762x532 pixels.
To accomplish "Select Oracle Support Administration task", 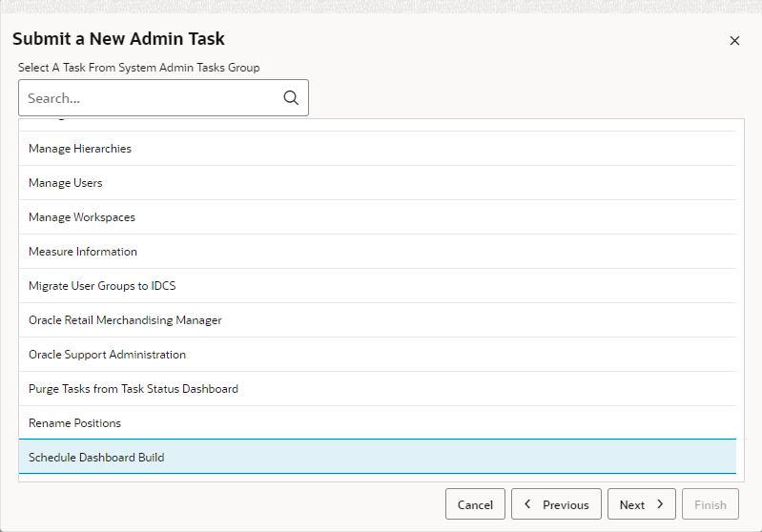I will click(377, 355).
